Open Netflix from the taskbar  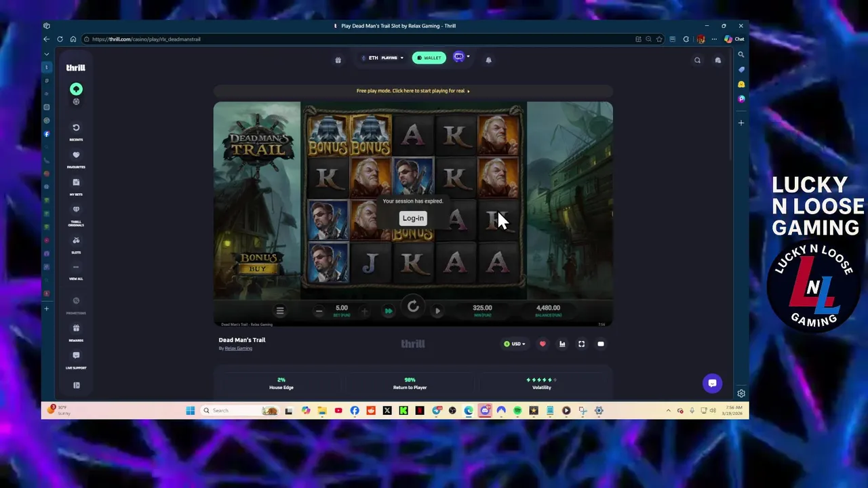point(420,410)
